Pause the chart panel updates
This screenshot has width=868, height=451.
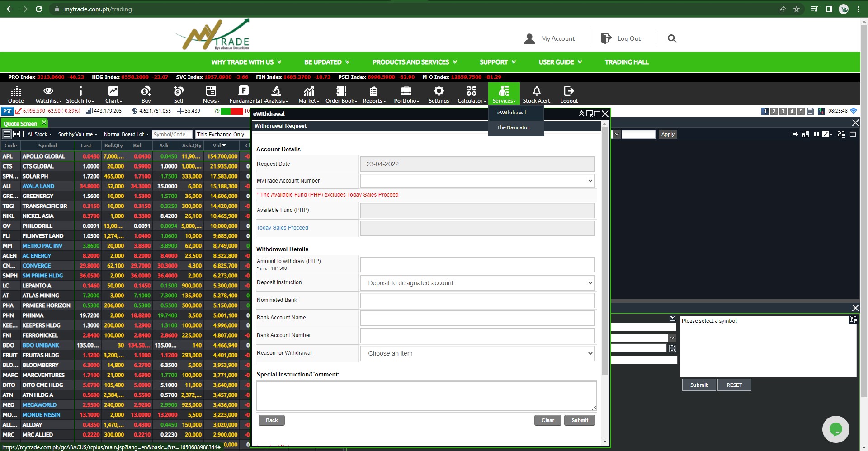click(816, 134)
